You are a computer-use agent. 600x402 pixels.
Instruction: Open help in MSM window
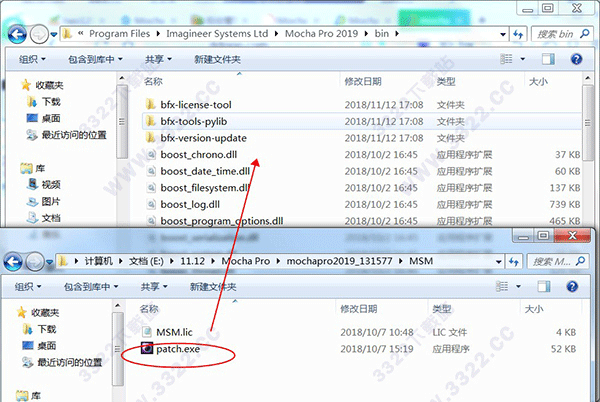point(572,286)
